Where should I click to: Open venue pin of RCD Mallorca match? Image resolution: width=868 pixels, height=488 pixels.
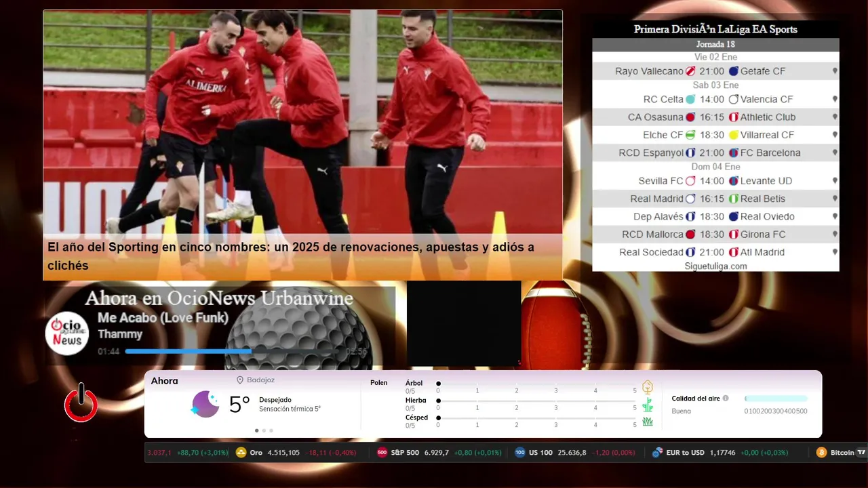click(x=835, y=235)
